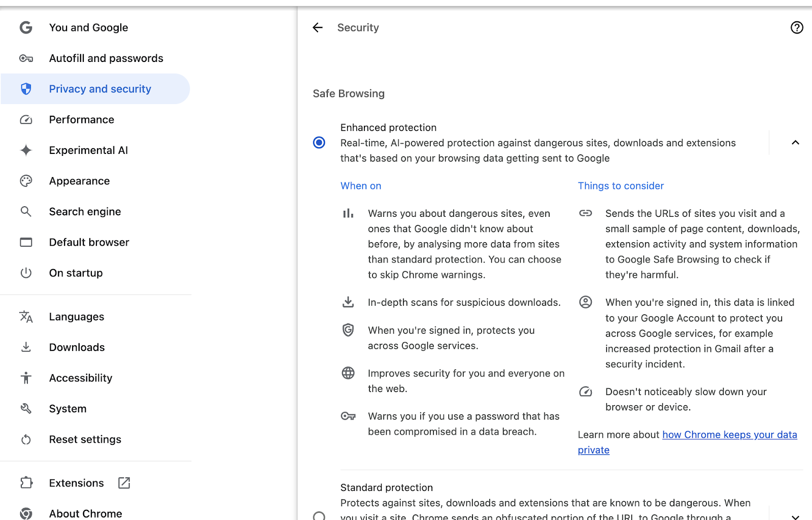The image size is (812, 520).
Task: Click the Google G icon in the sidebar
Action: [26, 27]
